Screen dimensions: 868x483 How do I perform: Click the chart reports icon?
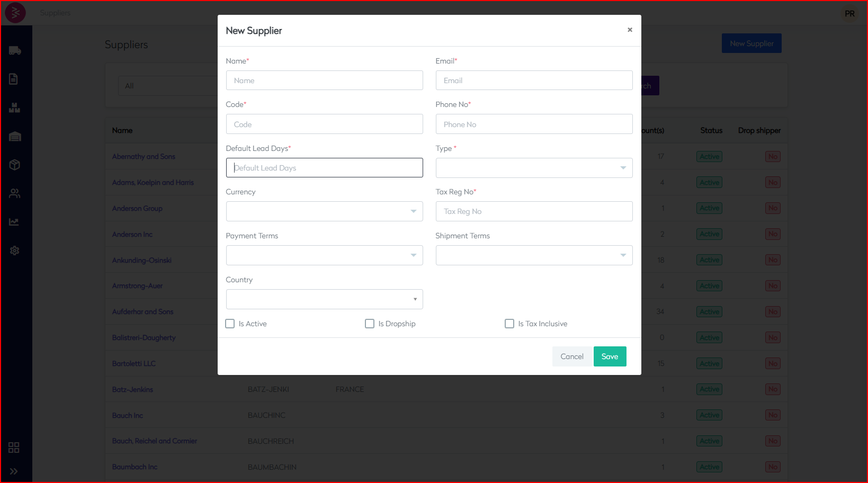(14, 222)
